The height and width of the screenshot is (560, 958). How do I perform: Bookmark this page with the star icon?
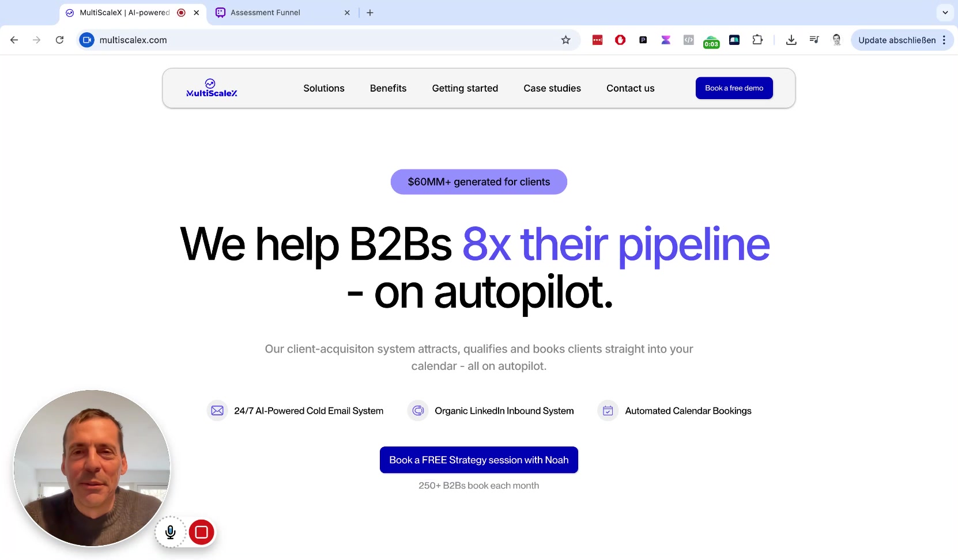pyautogui.click(x=565, y=40)
